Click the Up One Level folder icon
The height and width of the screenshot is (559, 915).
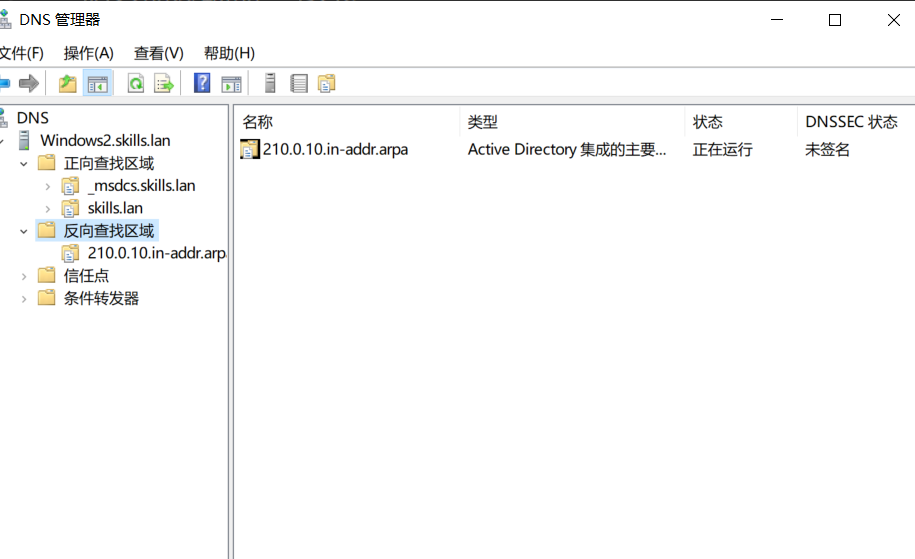pyautogui.click(x=67, y=83)
